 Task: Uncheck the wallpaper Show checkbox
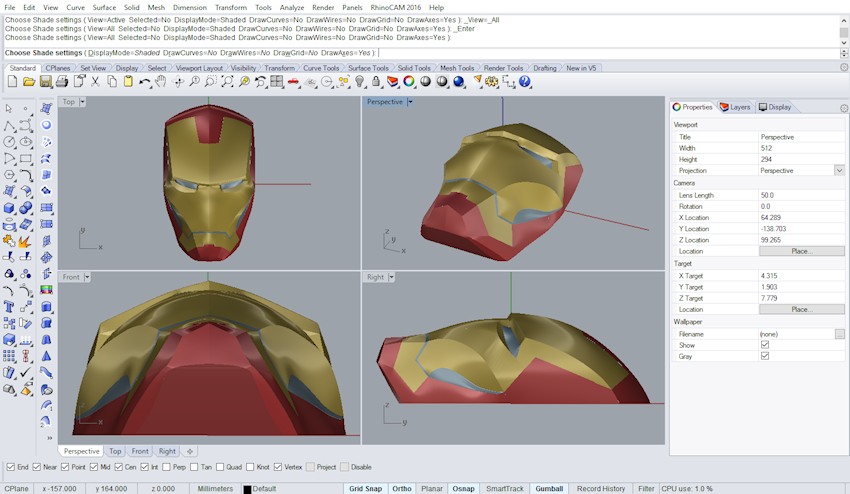pos(765,345)
